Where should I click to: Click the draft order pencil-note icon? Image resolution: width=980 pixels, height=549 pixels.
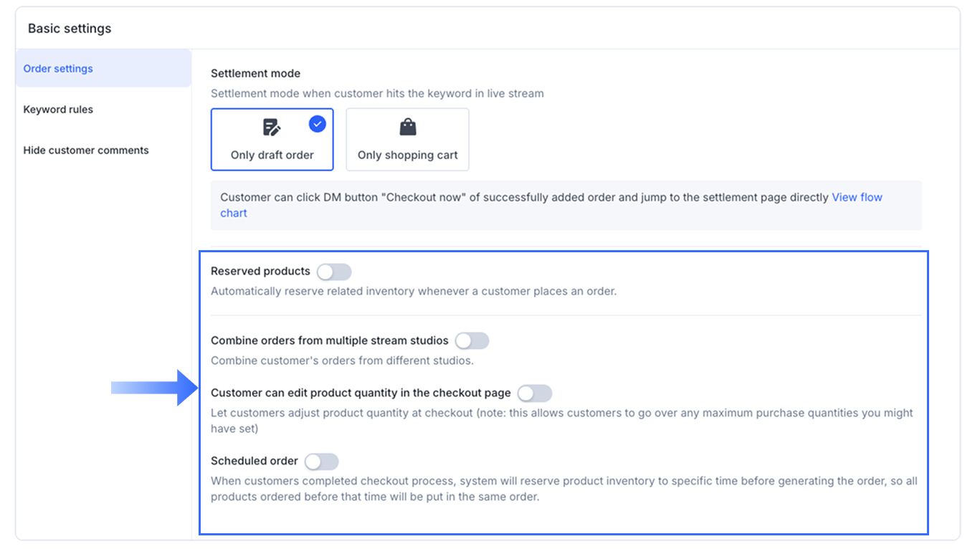point(272,128)
